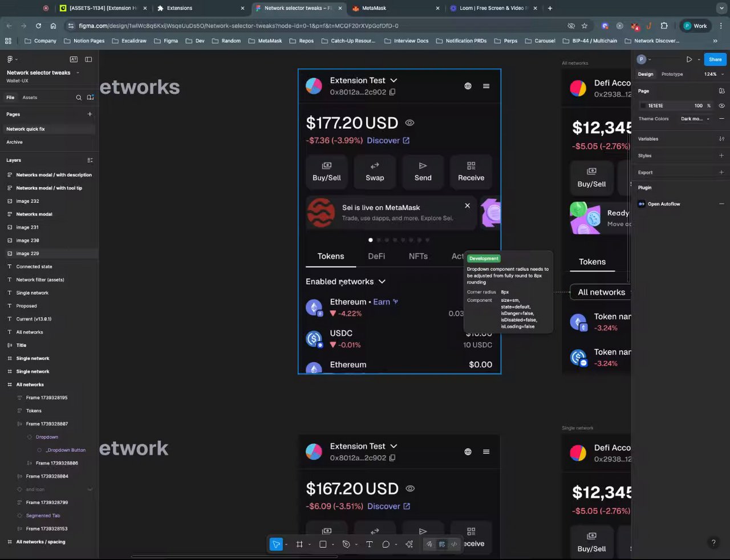
Task: Add a style with Styles plus
Action: [x=721, y=156]
